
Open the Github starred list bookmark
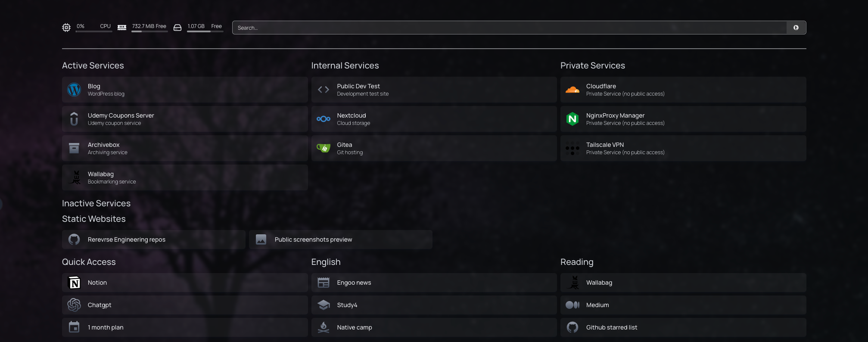(683, 327)
